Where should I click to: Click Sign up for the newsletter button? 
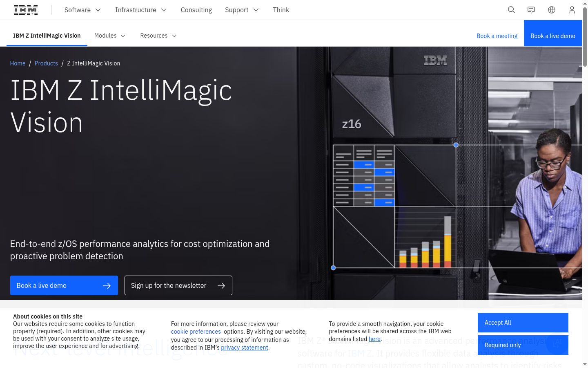(x=178, y=285)
